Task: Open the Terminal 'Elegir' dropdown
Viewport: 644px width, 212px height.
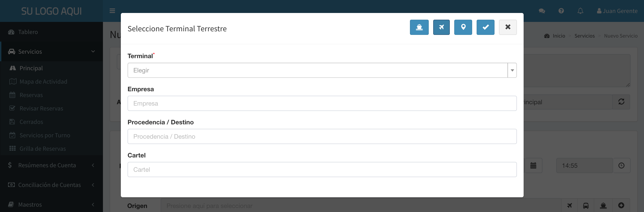Action: pos(322,70)
